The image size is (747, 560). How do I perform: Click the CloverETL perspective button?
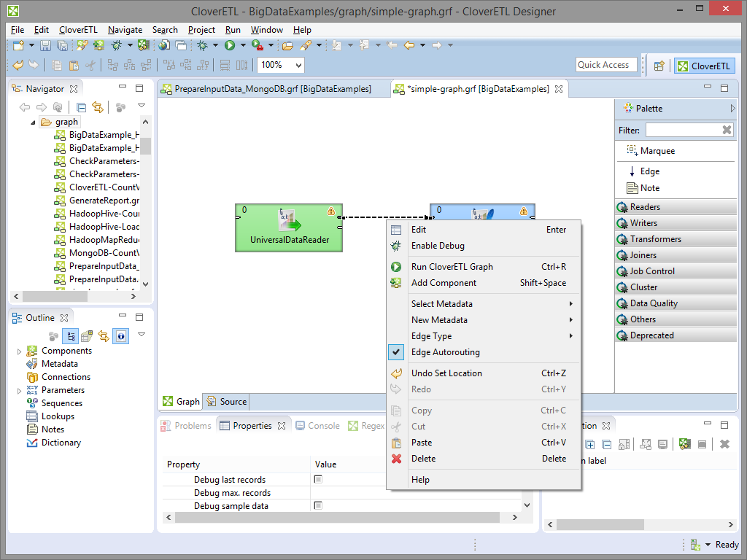pos(703,66)
